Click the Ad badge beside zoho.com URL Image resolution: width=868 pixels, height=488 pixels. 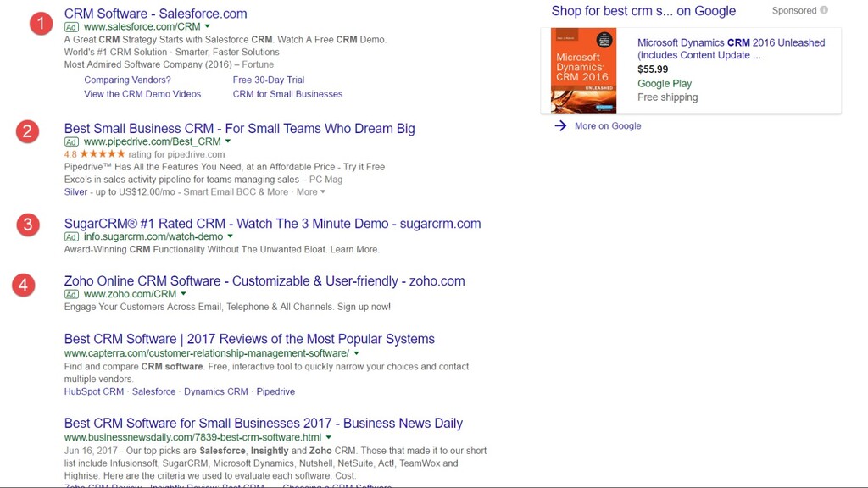coord(71,294)
